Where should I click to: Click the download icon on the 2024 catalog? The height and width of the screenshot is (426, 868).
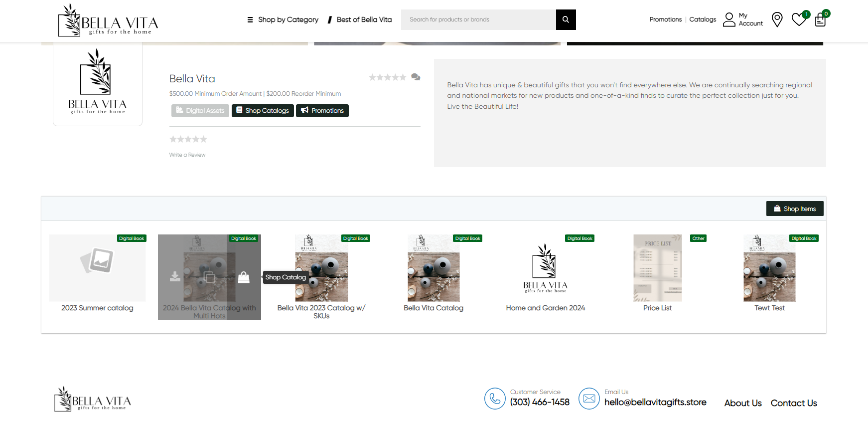pos(175,277)
